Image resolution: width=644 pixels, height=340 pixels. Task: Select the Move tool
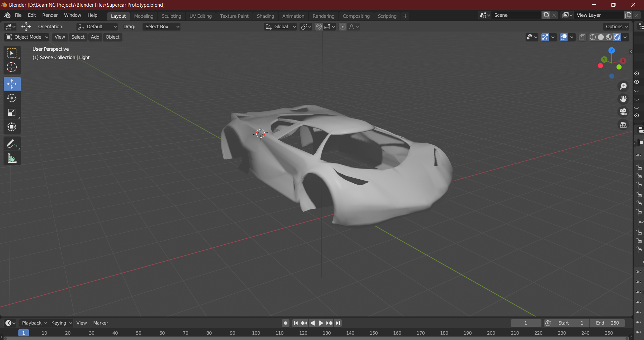click(x=12, y=84)
